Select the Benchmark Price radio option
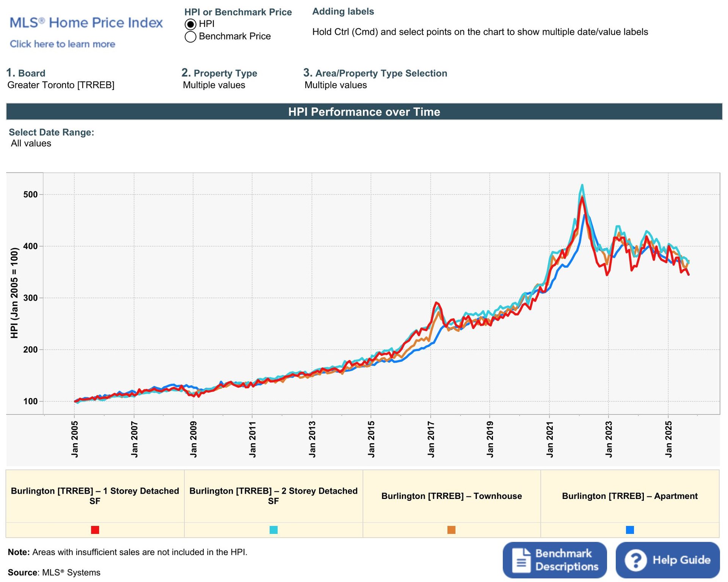 (190, 37)
